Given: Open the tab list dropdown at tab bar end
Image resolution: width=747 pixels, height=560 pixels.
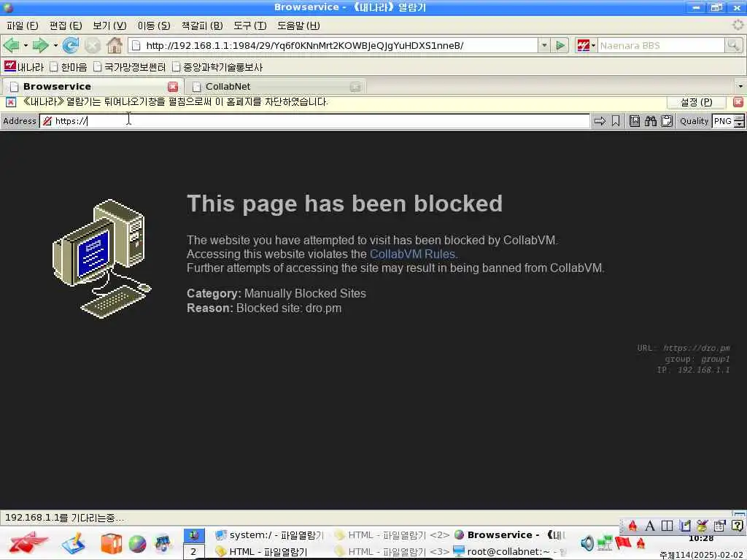Looking at the screenshot, I should [740, 87].
